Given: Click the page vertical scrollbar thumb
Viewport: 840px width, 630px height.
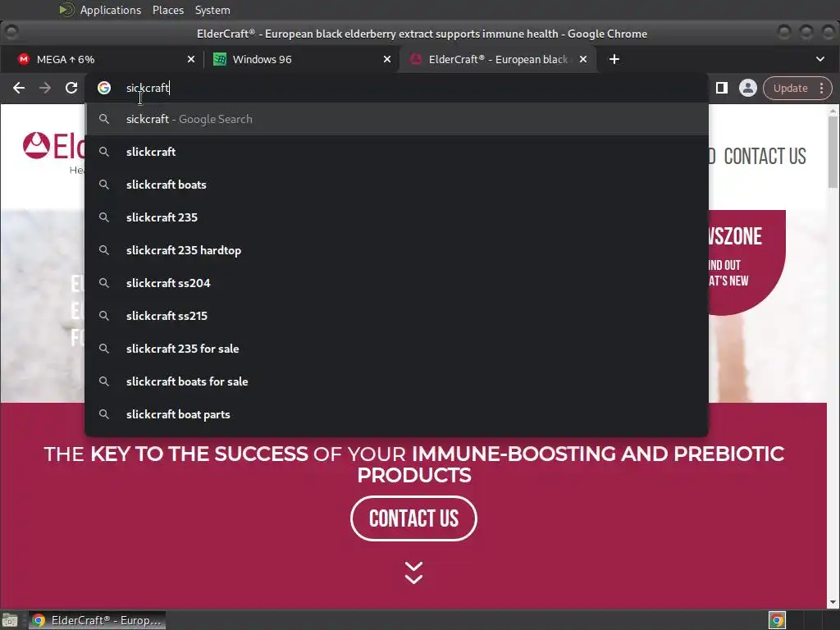Looking at the screenshot, I should click(833, 151).
